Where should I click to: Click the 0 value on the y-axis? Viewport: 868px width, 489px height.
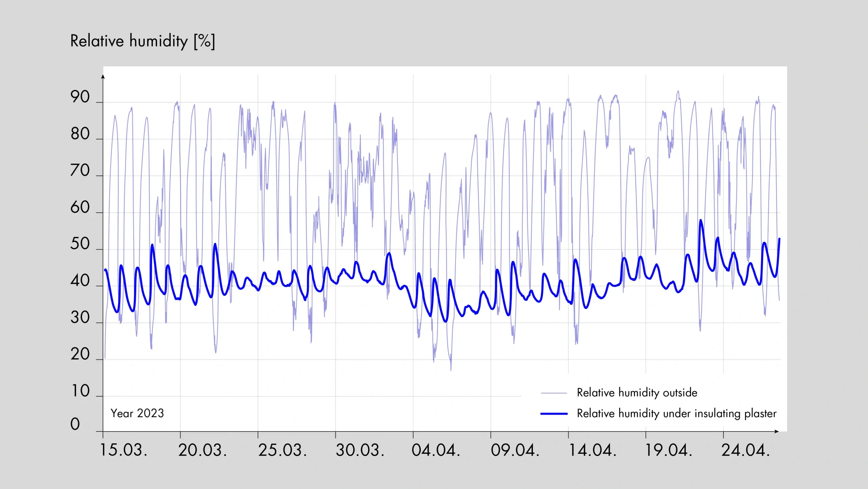pos(76,424)
